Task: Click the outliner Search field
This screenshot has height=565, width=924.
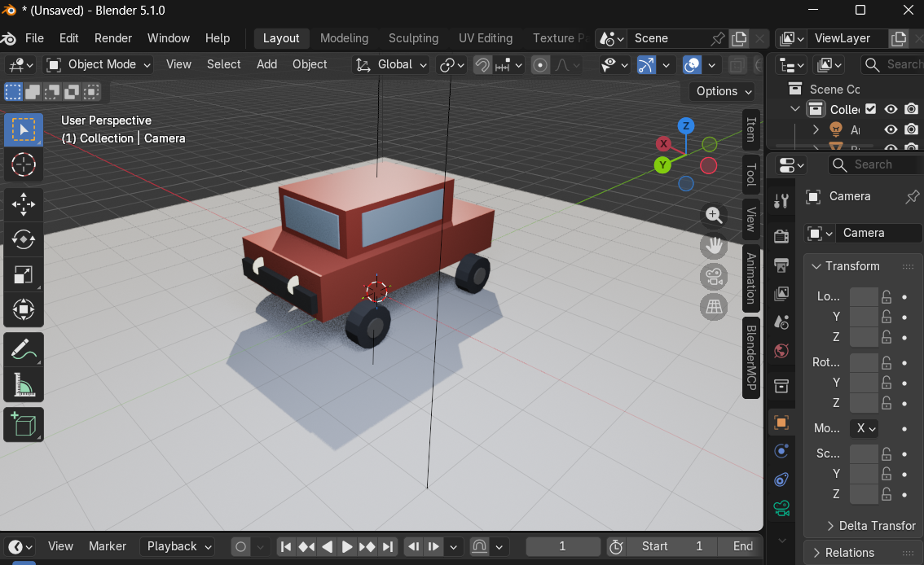Action: (x=893, y=65)
